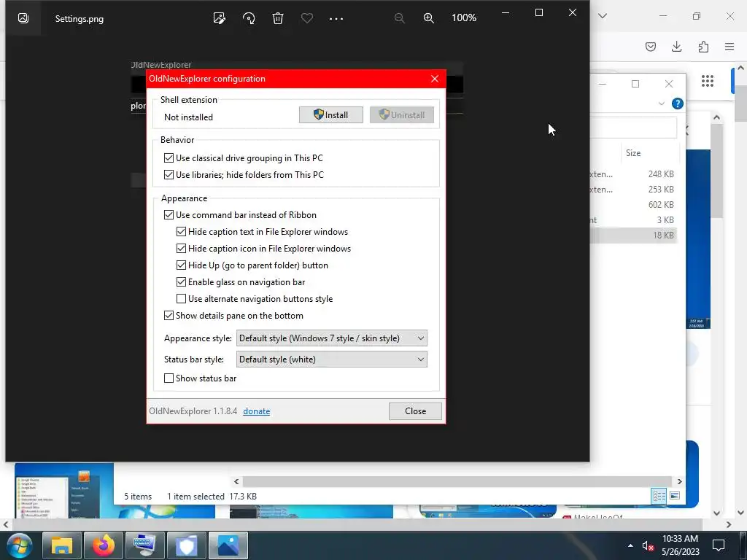Click the Explorer horizontal scrollbar right arrow
Image resolution: width=747 pixels, height=560 pixels.
679,481
